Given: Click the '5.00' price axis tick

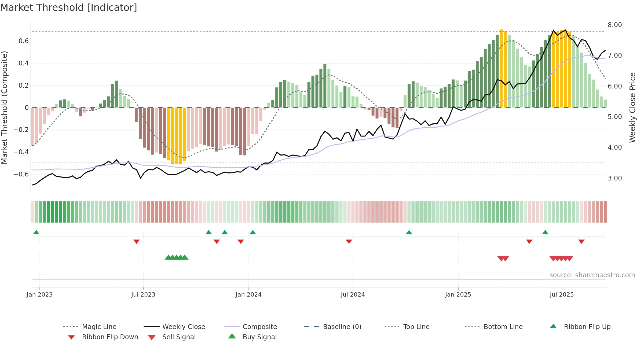Looking at the screenshot, I should tap(615, 117).
